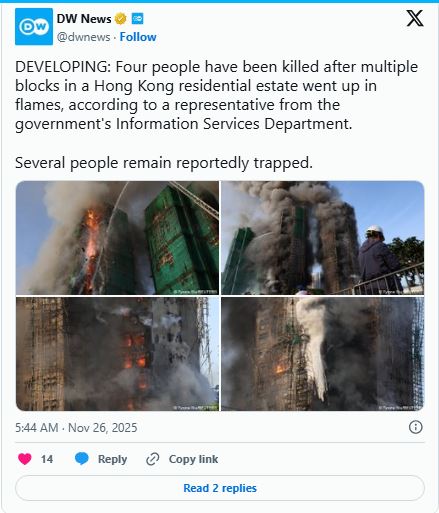This screenshot has width=439, height=513.
Task: Click the Copy link text
Action: [x=193, y=459]
